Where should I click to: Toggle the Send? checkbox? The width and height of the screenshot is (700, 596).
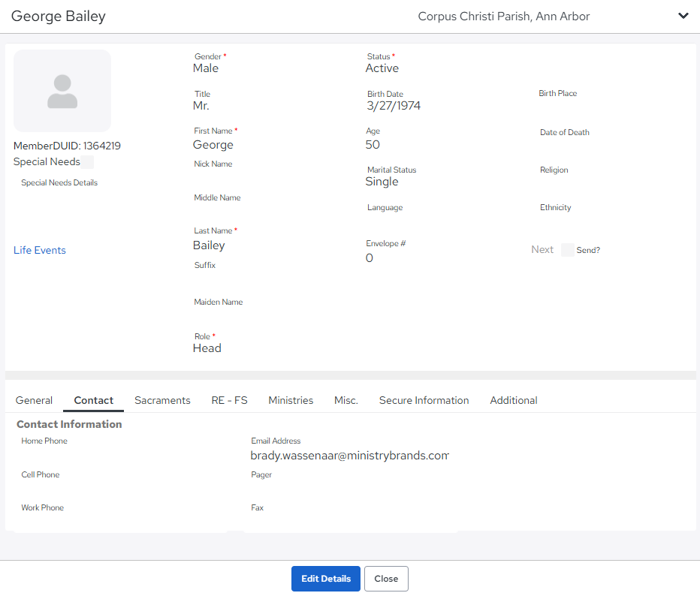pos(567,250)
